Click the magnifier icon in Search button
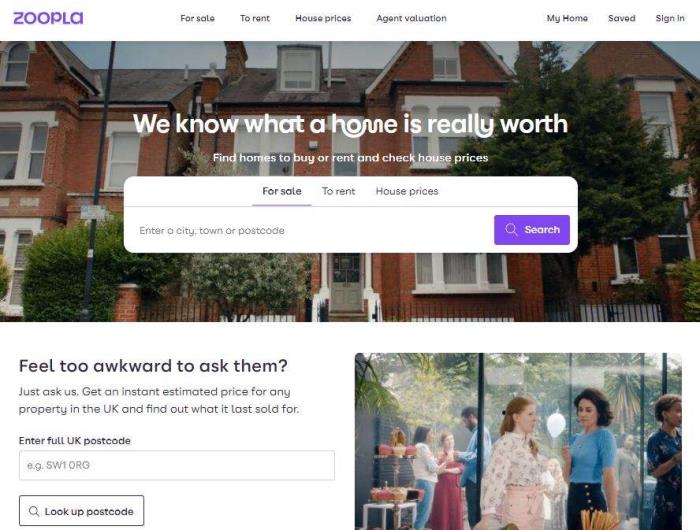Screen dimensions: 700x530 (x=511, y=230)
